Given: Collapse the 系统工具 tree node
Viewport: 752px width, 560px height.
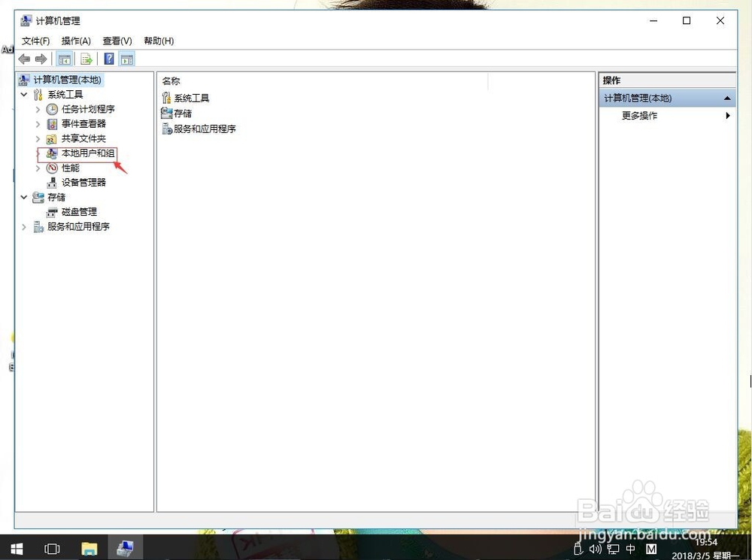Looking at the screenshot, I should pyautogui.click(x=24, y=95).
